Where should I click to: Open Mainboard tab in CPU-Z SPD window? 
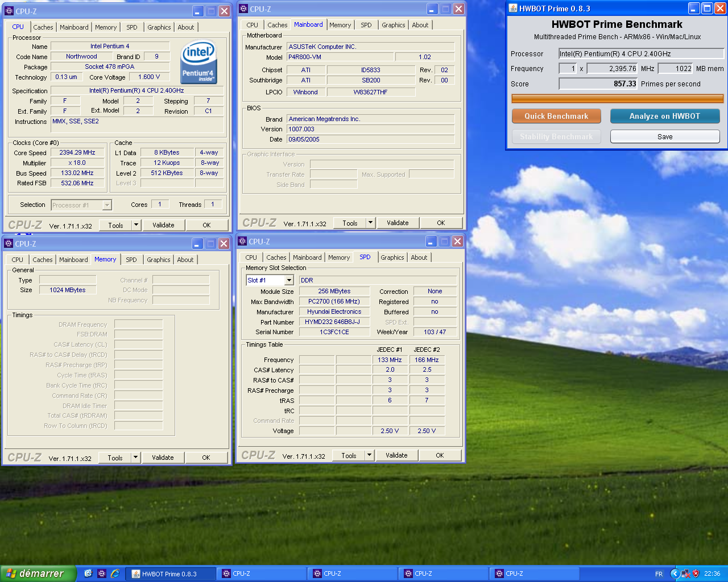307,257
